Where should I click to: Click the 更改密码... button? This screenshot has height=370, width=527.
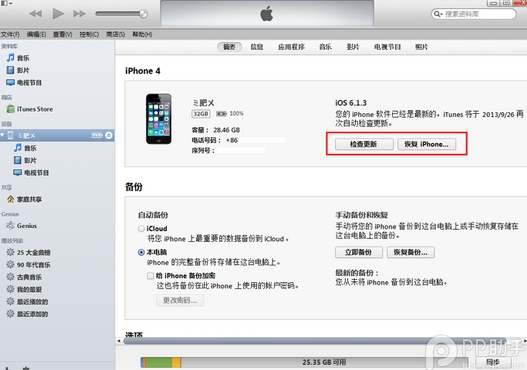point(180,300)
